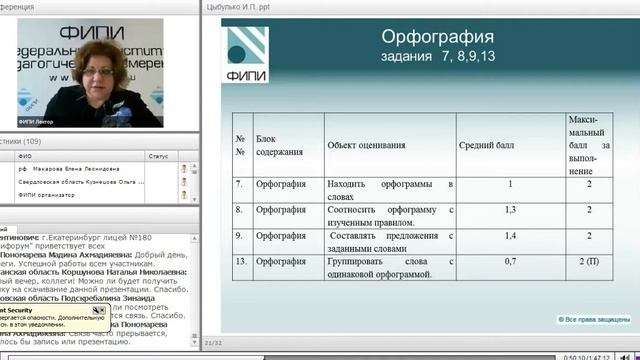Click max score cell 2 (П)
Viewport: 640px width, 360px height.
[x=589, y=268]
